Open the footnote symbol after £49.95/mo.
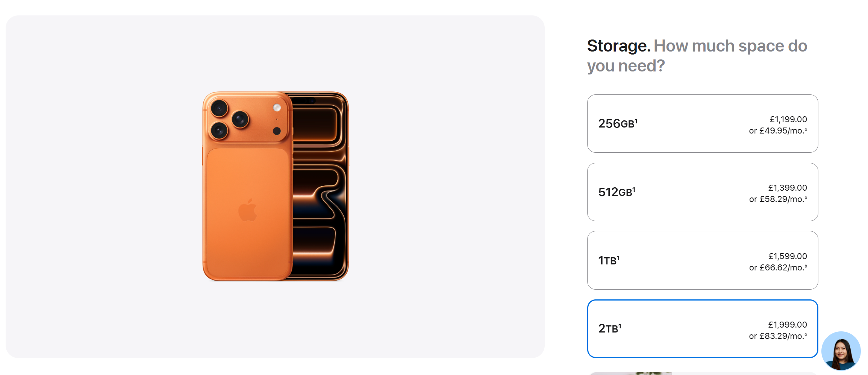868x375 pixels. [x=806, y=129]
